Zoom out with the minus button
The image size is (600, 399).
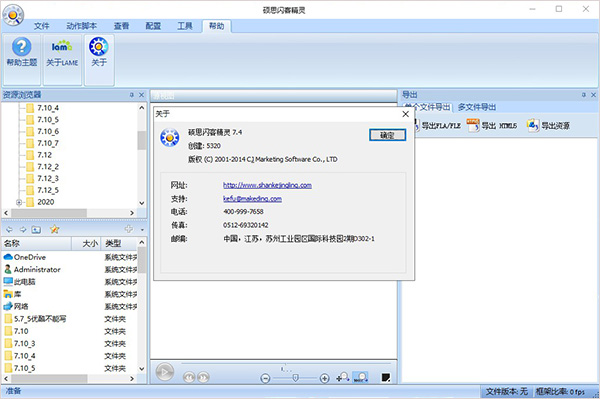pyautogui.click(x=265, y=378)
